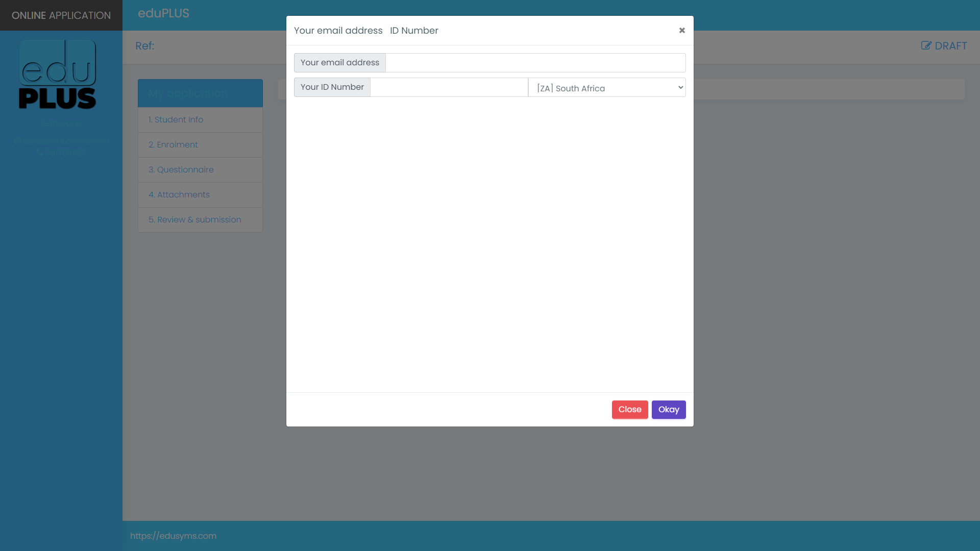Confirm with the Okay button
Image resolution: width=980 pixels, height=551 pixels.
[668, 410]
